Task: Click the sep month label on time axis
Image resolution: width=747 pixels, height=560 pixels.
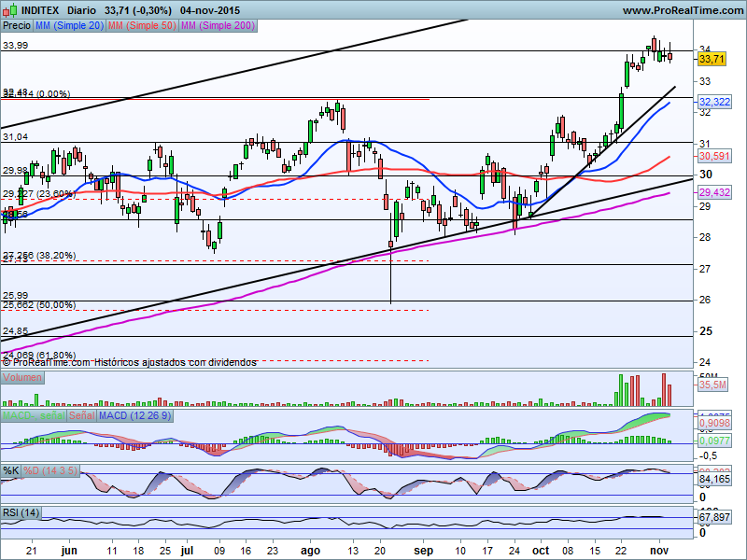Action: 423,551
